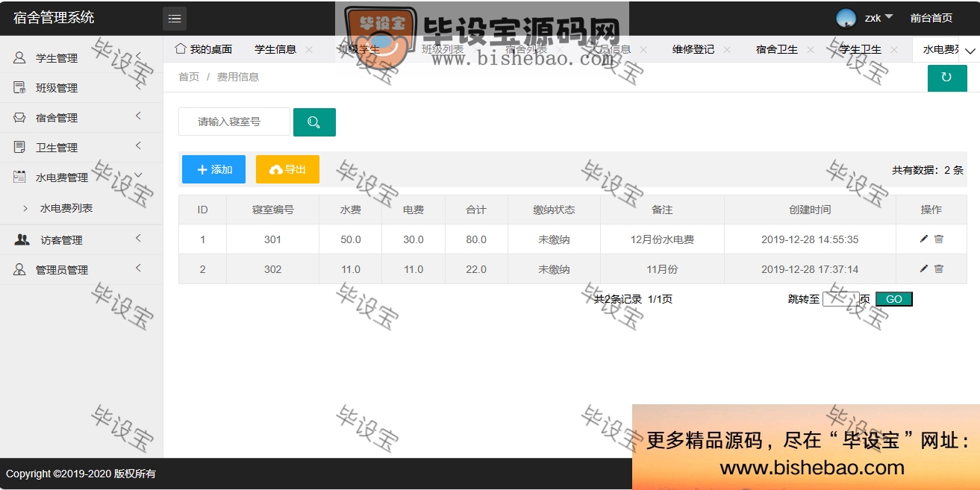Screen dimensions: 980x490
Task: Collapse the 水电费管理 menu chevron
Action: click(x=138, y=175)
